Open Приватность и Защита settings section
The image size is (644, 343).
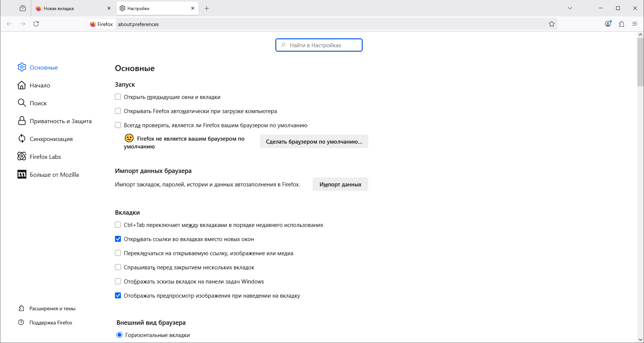pyautogui.click(x=60, y=121)
